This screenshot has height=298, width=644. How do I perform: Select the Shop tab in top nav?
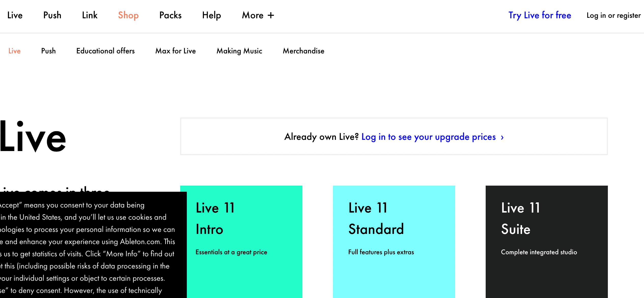click(129, 15)
